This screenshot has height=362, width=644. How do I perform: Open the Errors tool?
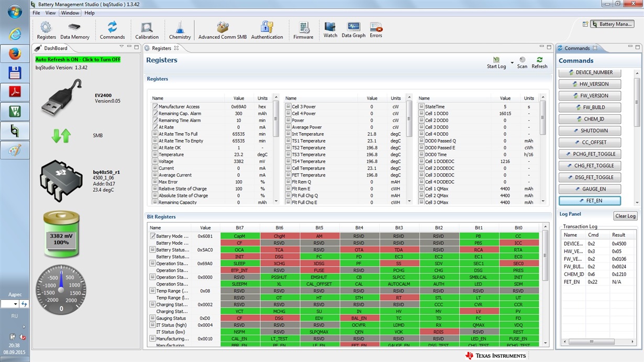pyautogui.click(x=376, y=30)
